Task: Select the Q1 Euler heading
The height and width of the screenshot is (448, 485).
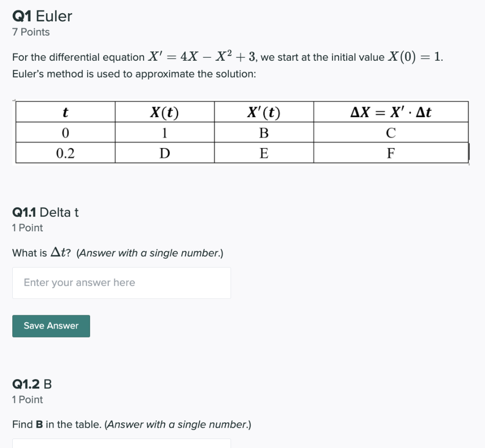Action: click(x=42, y=16)
